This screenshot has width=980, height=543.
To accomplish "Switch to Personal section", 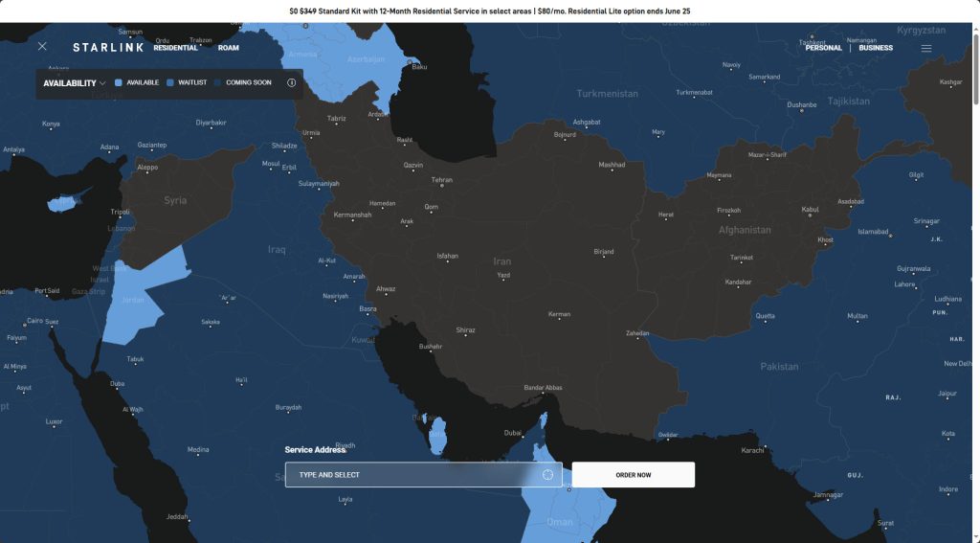I will (x=823, y=48).
